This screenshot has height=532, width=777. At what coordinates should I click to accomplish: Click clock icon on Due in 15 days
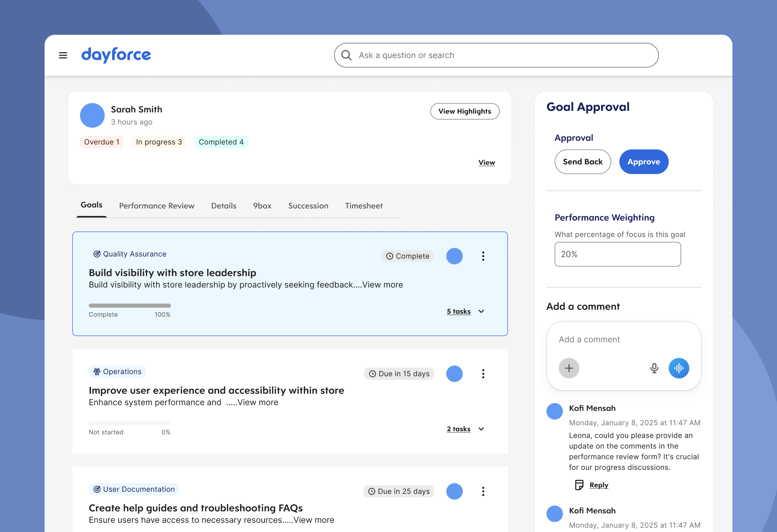point(373,374)
